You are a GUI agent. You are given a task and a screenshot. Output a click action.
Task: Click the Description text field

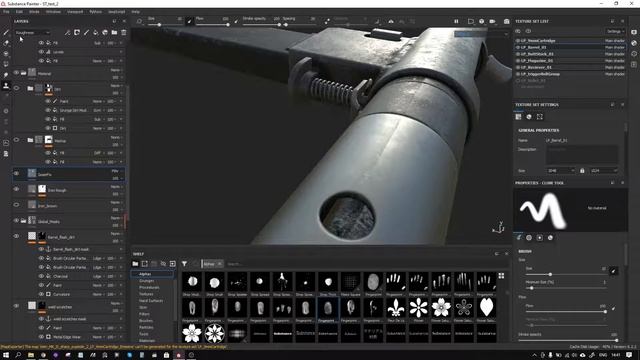click(x=582, y=155)
